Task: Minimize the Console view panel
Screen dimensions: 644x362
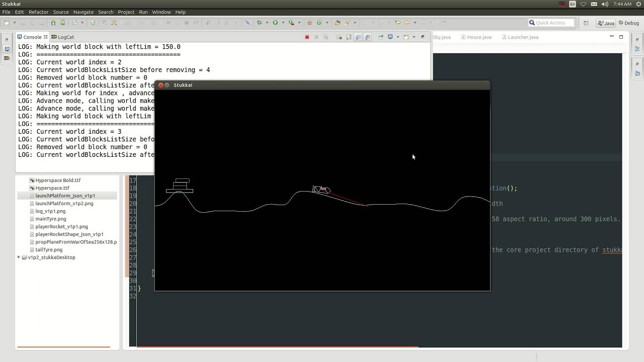Action: coord(423,37)
